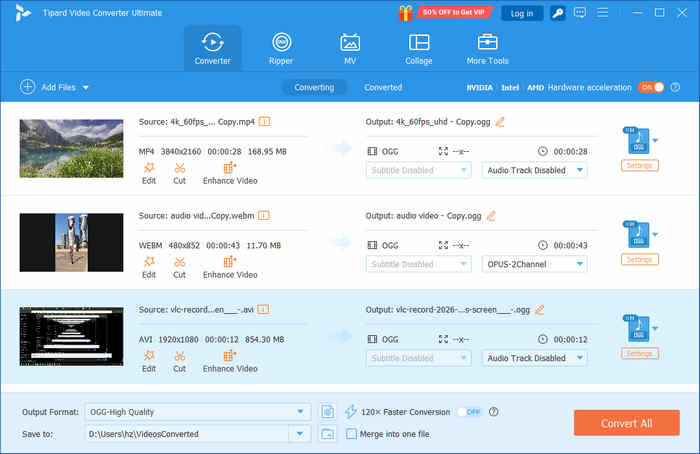This screenshot has width=700, height=454.
Task: Open Subtitle dropdown for audio video output
Action: point(418,264)
